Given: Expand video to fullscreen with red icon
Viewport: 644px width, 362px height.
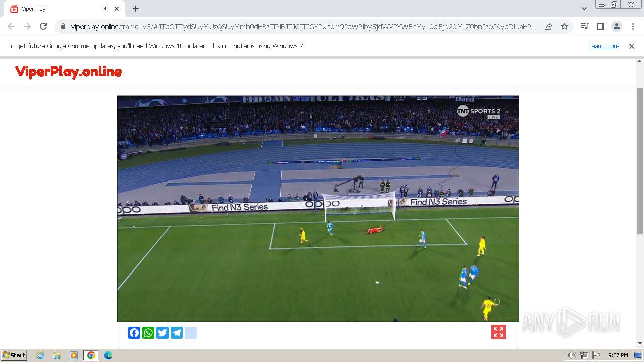Looking at the screenshot, I should tap(498, 332).
